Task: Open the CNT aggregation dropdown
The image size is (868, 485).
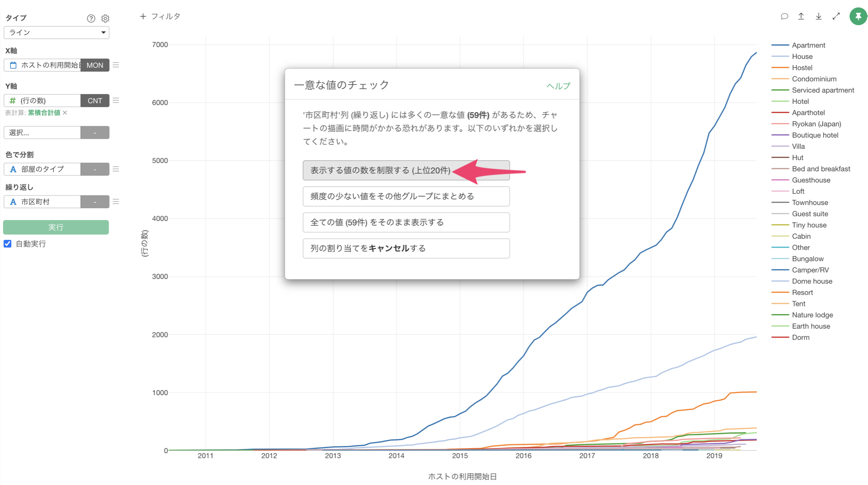Action: [95, 101]
